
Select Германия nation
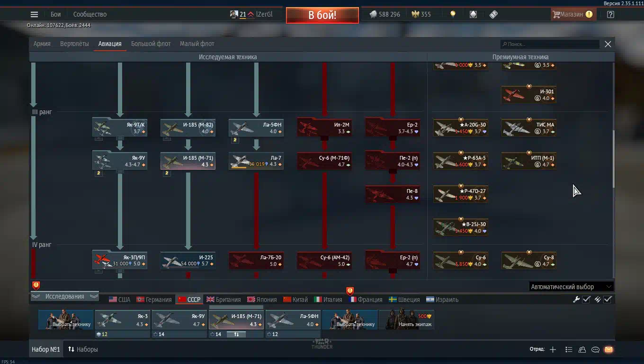coord(154,300)
